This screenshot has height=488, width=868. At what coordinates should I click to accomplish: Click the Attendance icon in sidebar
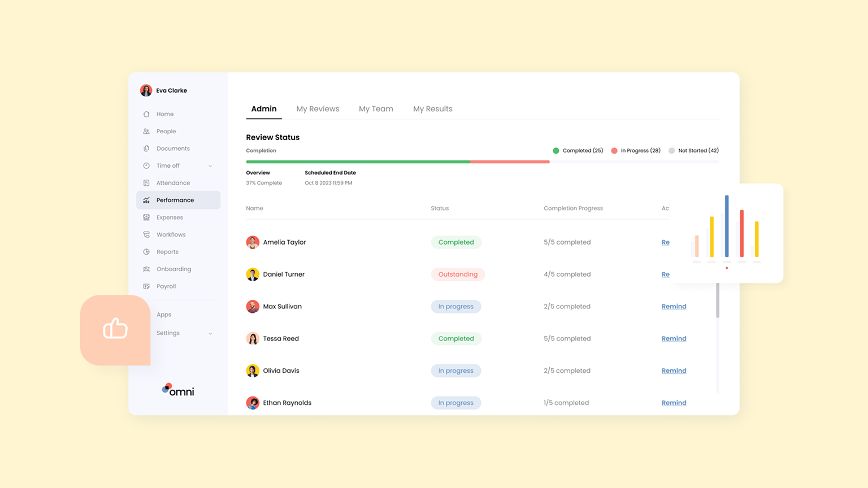pos(146,183)
